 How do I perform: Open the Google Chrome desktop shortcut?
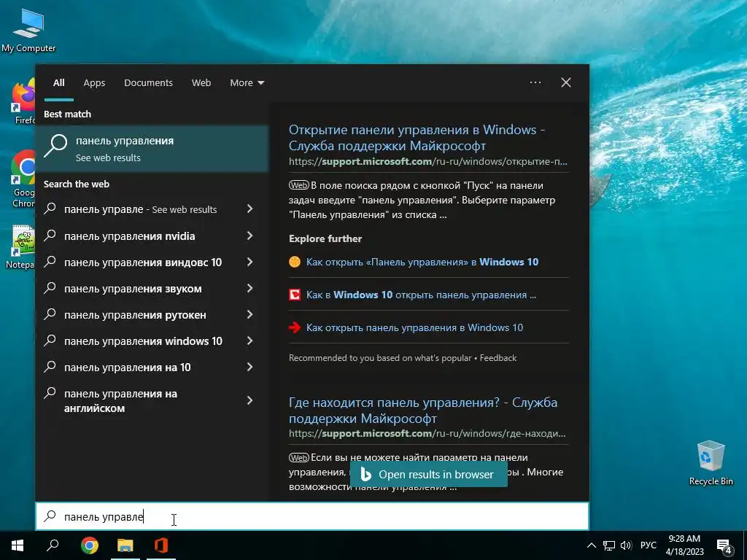pyautogui.click(x=23, y=179)
